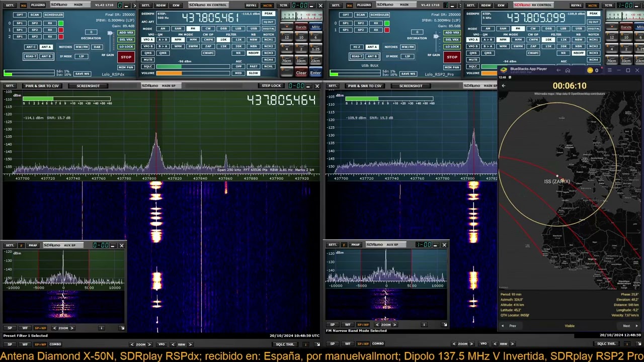Open EXW in left RX Control header
The width and height of the screenshot is (644, 362).
click(x=176, y=5)
